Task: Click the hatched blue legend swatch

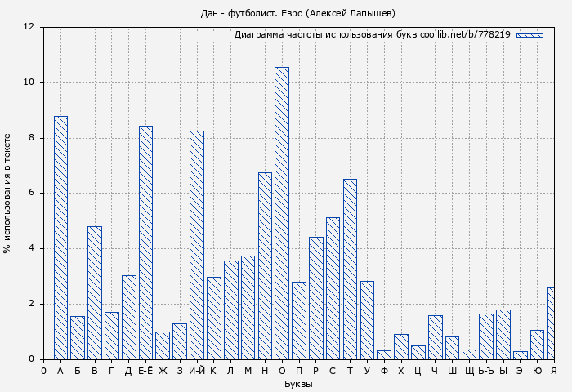Action: click(x=530, y=35)
